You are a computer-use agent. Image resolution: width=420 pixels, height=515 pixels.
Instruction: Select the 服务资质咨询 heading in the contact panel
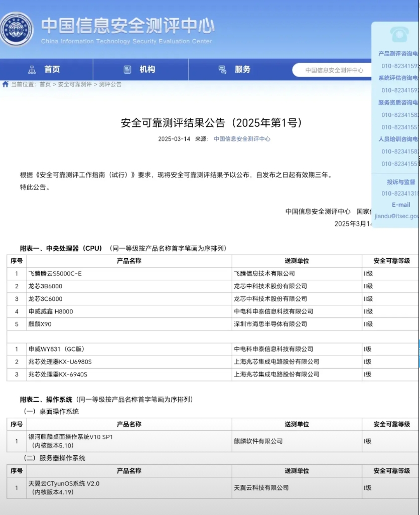tap(398, 102)
